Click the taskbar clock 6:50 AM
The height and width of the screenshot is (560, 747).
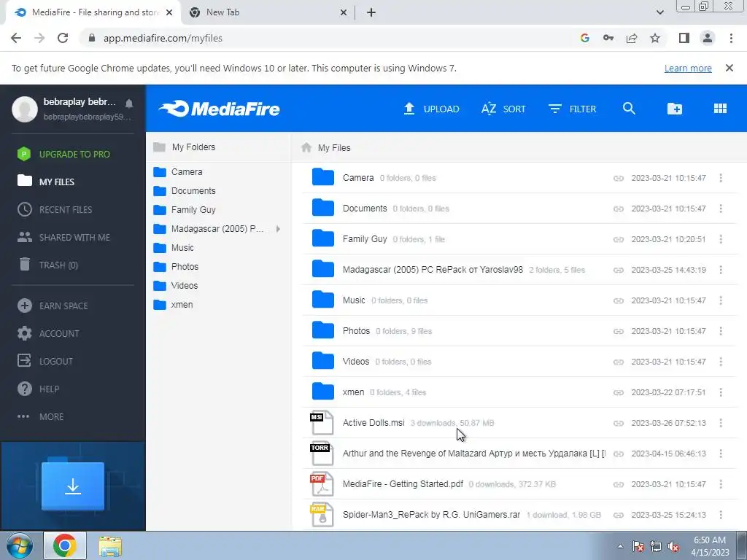click(x=710, y=540)
